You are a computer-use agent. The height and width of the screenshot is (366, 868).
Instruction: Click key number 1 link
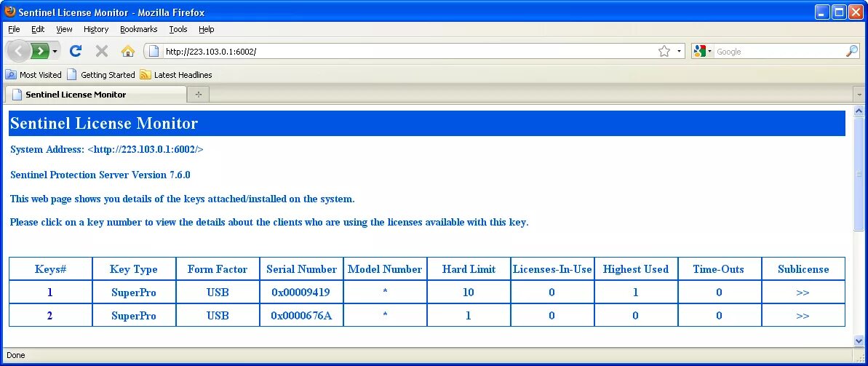pyautogui.click(x=50, y=293)
